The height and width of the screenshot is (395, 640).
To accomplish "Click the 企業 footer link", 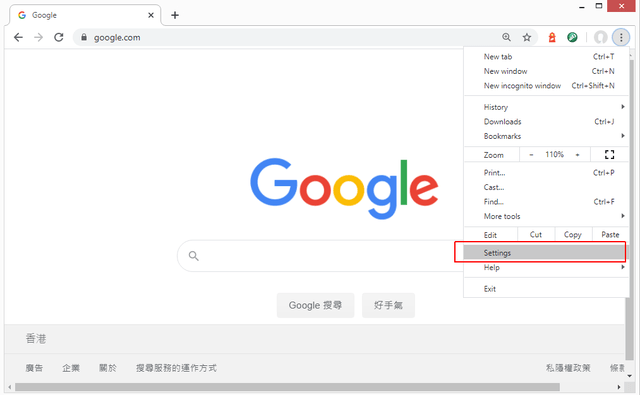I will point(71,368).
